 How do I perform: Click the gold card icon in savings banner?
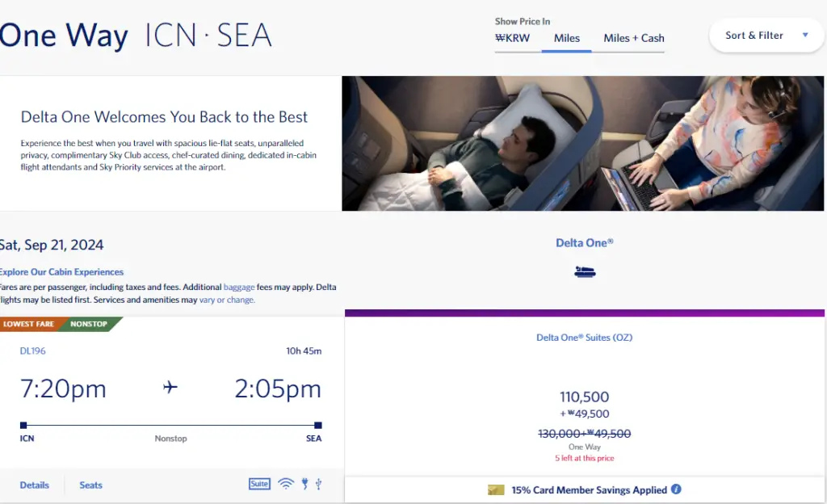click(496, 490)
